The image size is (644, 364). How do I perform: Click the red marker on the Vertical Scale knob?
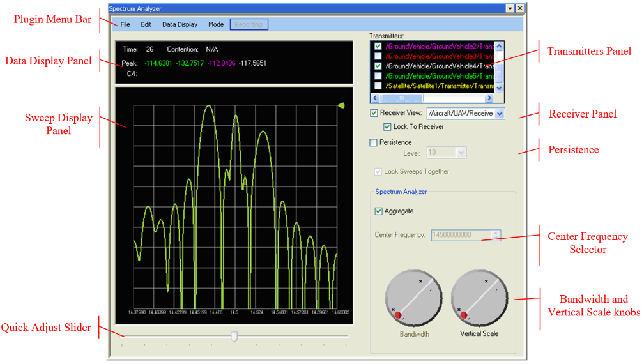[463, 315]
